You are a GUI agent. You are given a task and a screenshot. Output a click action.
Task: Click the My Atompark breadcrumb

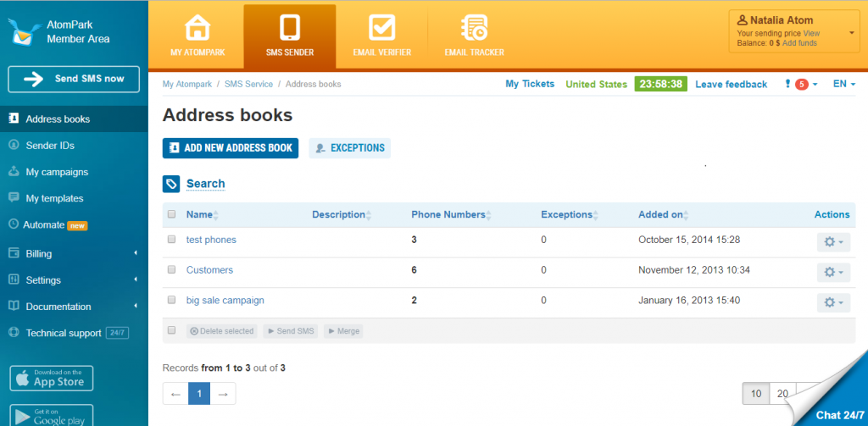point(187,84)
